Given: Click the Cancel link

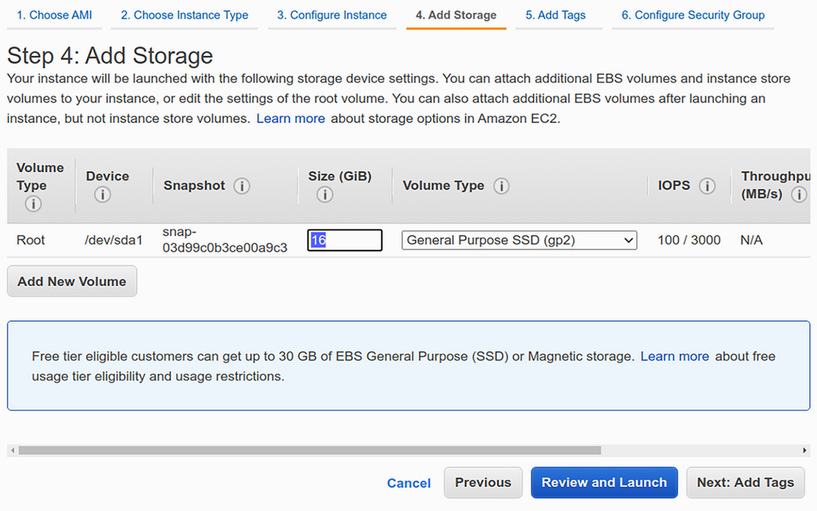Looking at the screenshot, I should 408,483.
